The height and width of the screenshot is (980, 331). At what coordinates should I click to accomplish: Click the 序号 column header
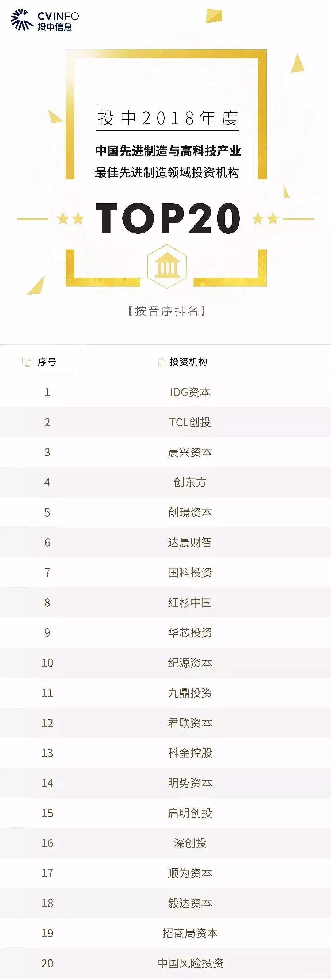coord(47,361)
